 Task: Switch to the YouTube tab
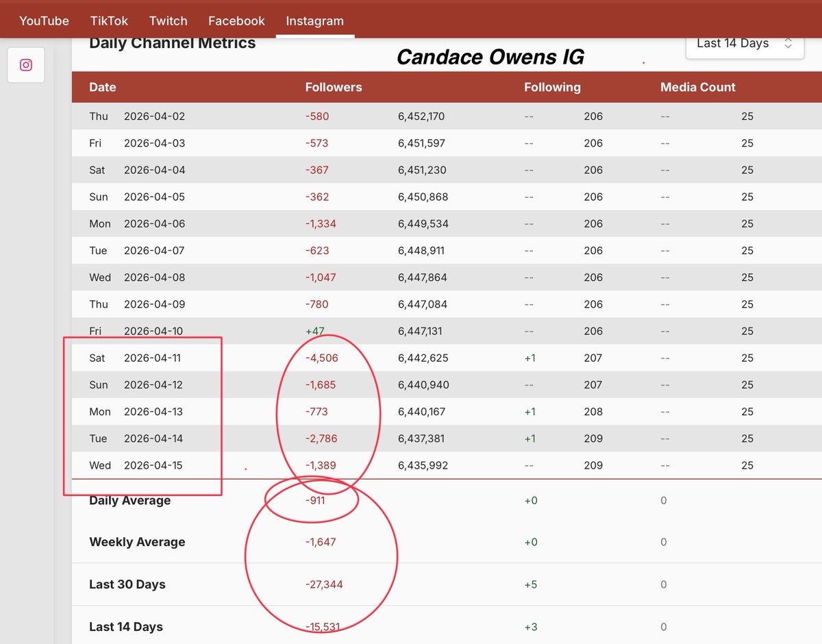[44, 21]
